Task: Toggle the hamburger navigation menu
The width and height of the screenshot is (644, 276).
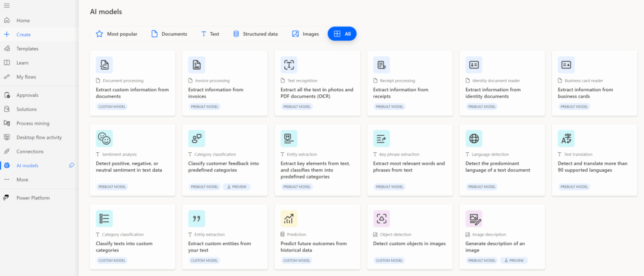Action: point(6,5)
